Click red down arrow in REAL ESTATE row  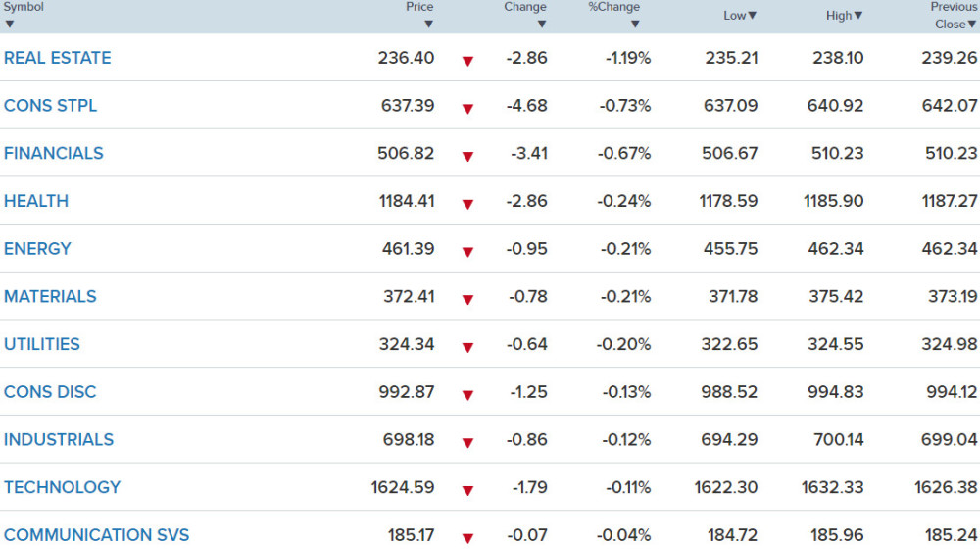(467, 61)
